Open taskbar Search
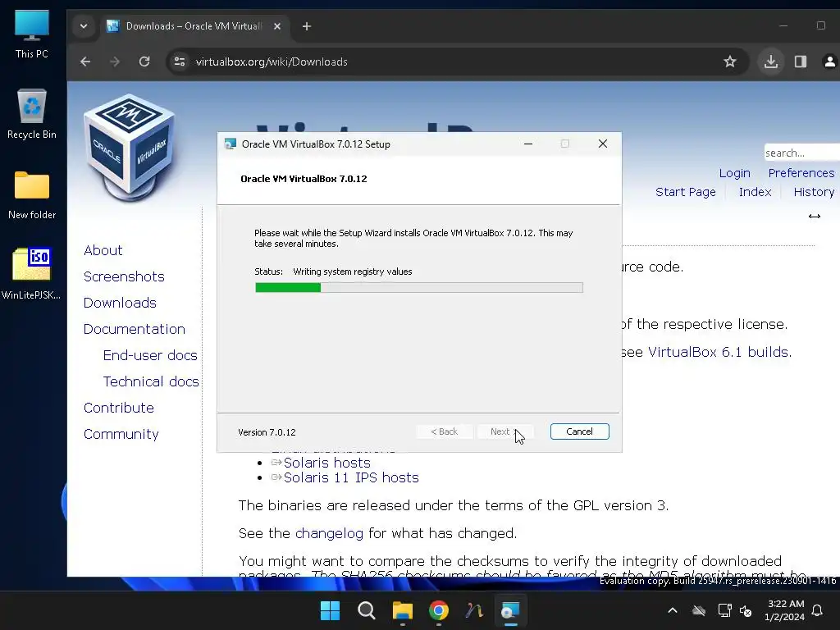 click(x=367, y=610)
